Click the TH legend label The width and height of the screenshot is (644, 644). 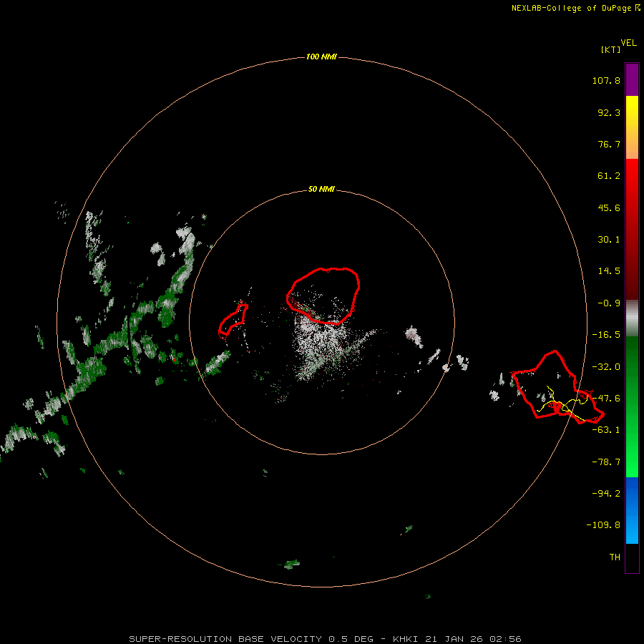click(615, 557)
